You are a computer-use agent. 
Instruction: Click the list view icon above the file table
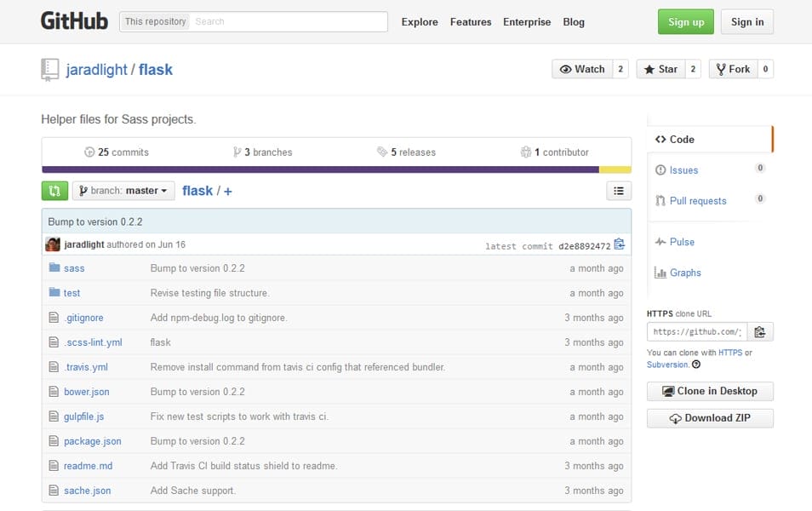619,191
